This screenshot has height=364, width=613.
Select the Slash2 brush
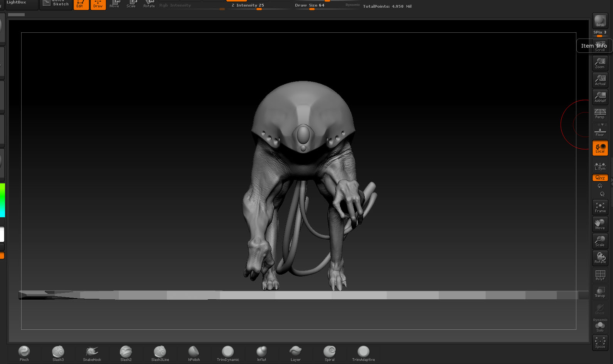tap(126, 354)
